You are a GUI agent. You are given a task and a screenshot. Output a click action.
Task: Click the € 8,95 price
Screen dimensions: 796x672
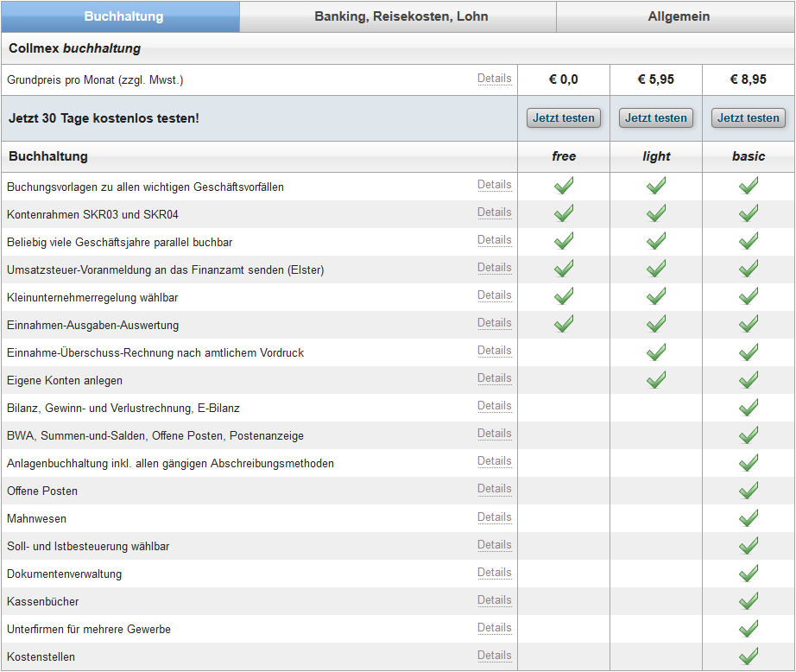pyautogui.click(x=749, y=79)
